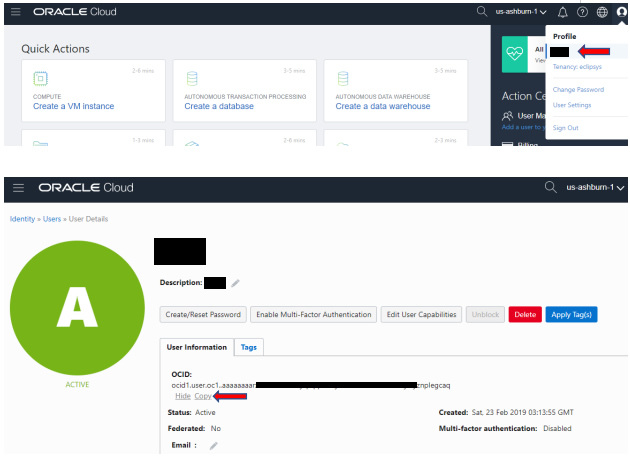Select User Settings from Profile menu
Screen dimensions: 630x464
point(572,104)
